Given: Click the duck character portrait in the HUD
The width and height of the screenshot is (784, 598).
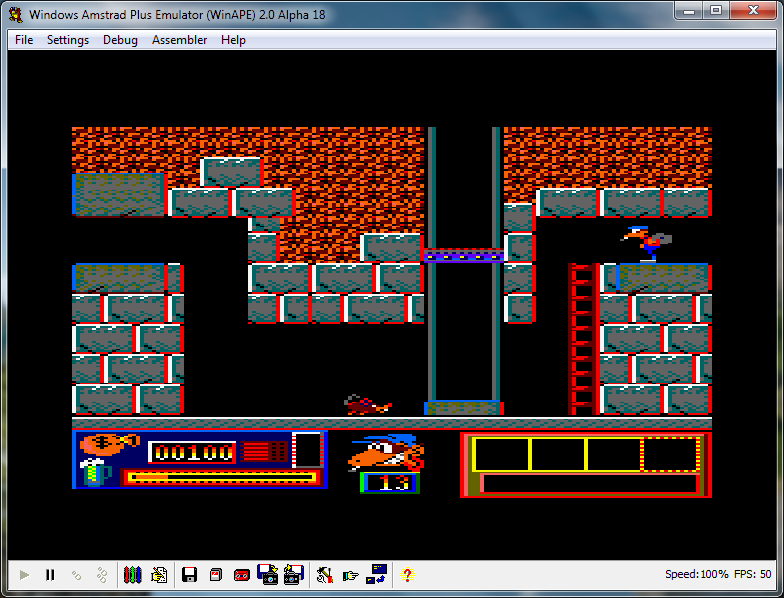Looking at the screenshot, I should [386, 452].
